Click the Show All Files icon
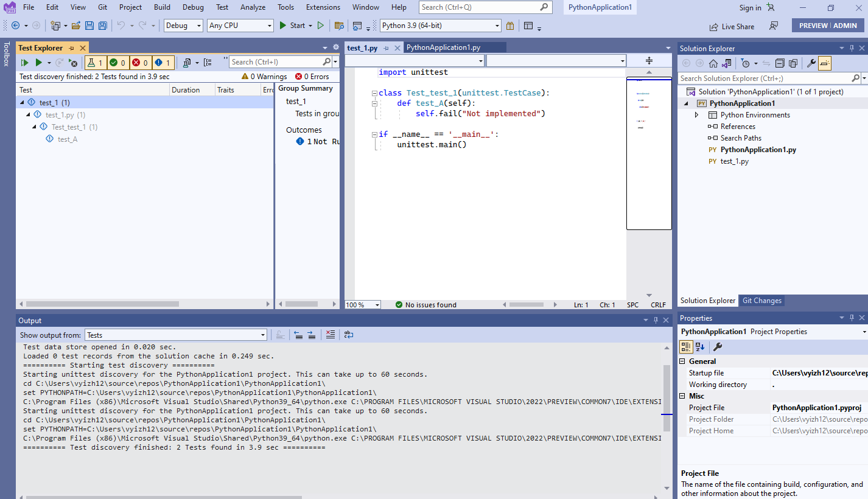The width and height of the screenshot is (868, 499). click(x=793, y=63)
